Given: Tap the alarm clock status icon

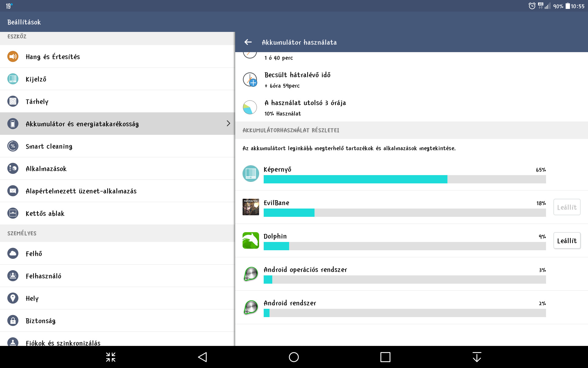Looking at the screenshot, I should [x=532, y=6].
